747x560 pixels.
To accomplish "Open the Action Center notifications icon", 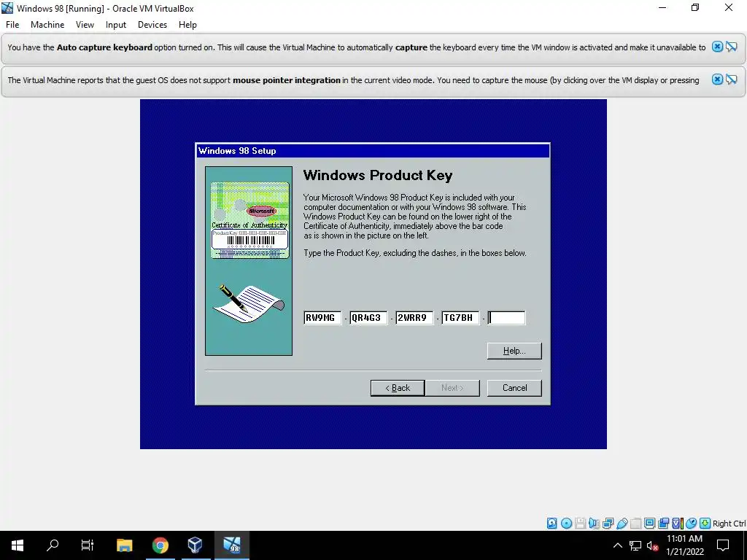I will [x=723, y=545].
